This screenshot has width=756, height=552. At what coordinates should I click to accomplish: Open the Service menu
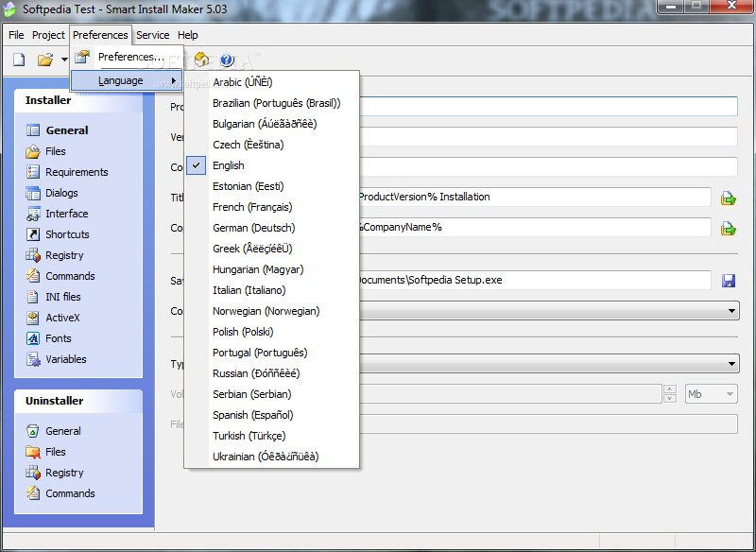152,35
